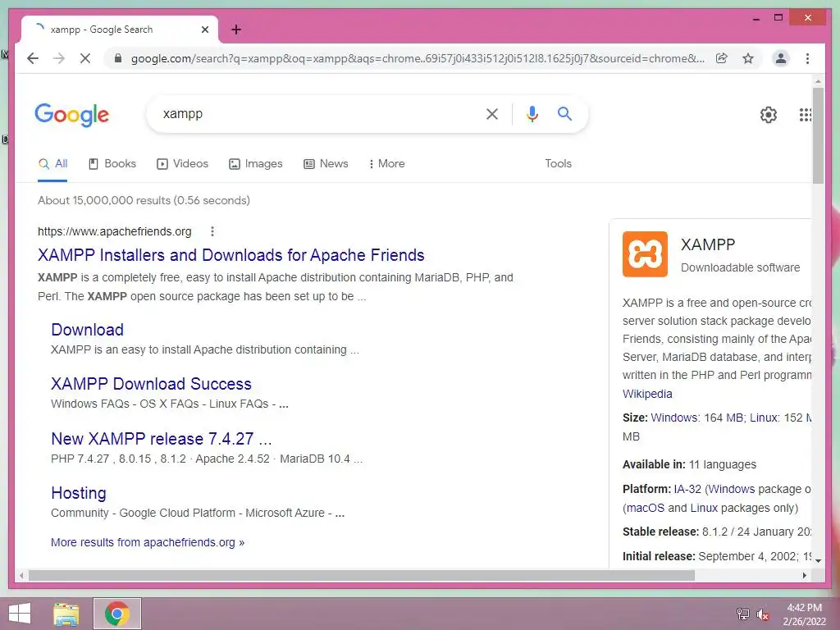The width and height of the screenshot is (840, 630).
Task: Close the xampp - Google Search tab
Action: [x=204, y=30]
